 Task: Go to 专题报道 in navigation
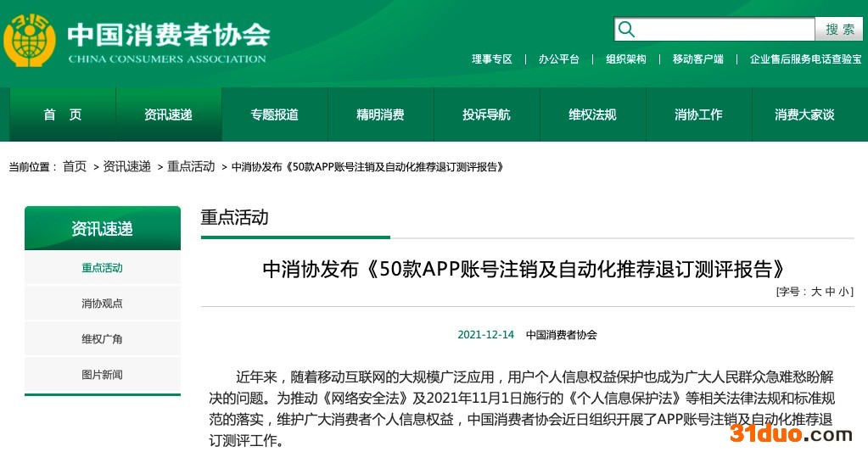tap(274, 114)
